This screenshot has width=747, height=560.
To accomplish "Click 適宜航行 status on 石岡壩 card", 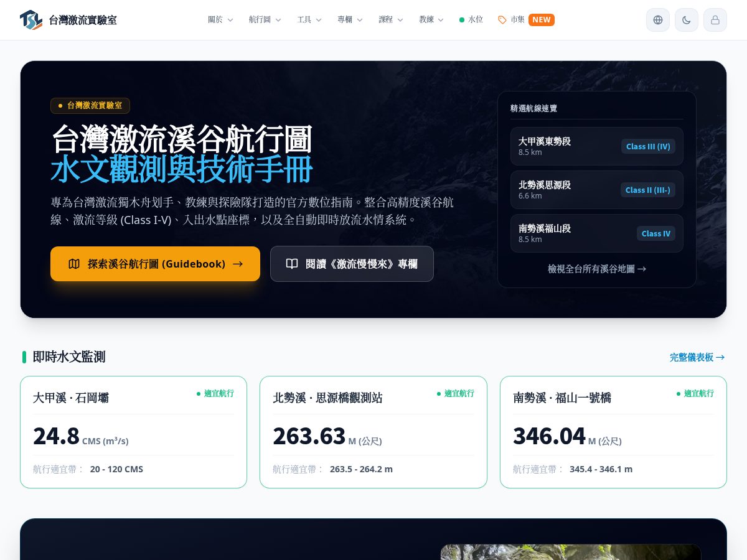I will pos(215,393).
